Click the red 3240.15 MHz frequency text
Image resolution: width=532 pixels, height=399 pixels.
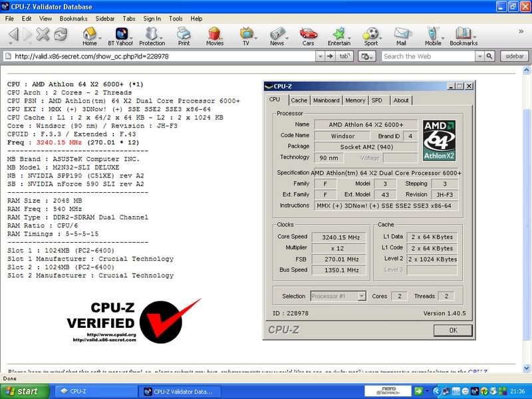point(59,142)
